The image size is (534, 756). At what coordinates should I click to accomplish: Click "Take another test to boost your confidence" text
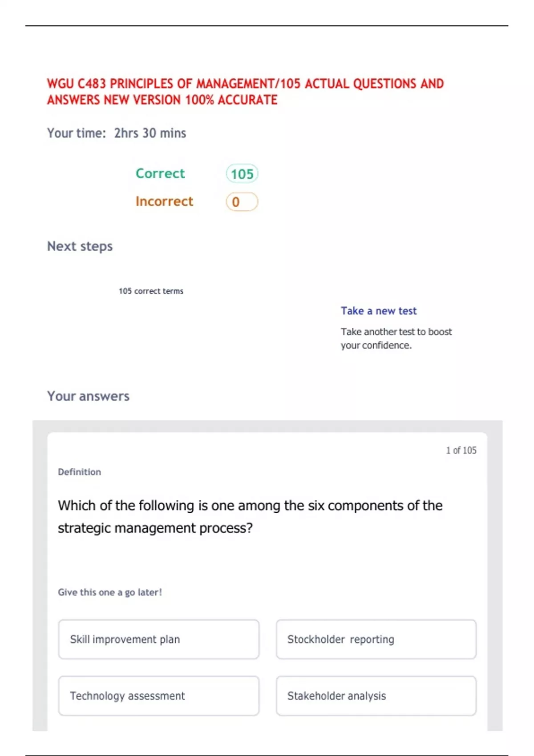[396, 338]
